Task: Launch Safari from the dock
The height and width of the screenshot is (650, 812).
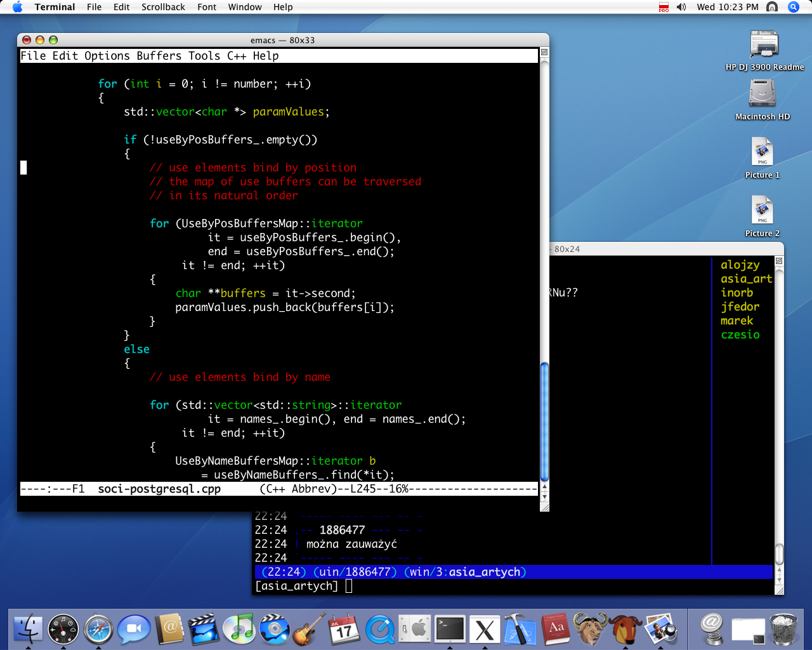Action: click(x=98, y=630)
